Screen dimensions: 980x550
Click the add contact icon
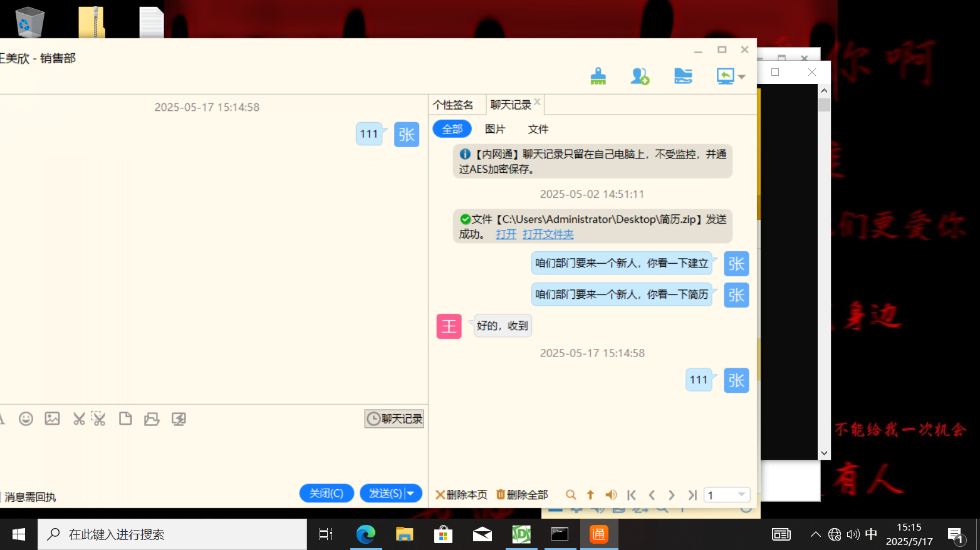coord(639,76)
